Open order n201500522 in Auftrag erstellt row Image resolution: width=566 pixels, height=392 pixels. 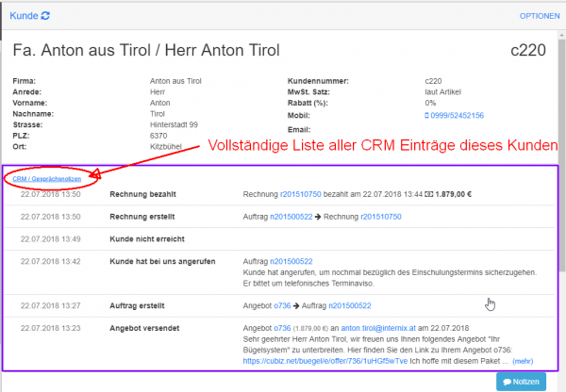coord(350,306)
